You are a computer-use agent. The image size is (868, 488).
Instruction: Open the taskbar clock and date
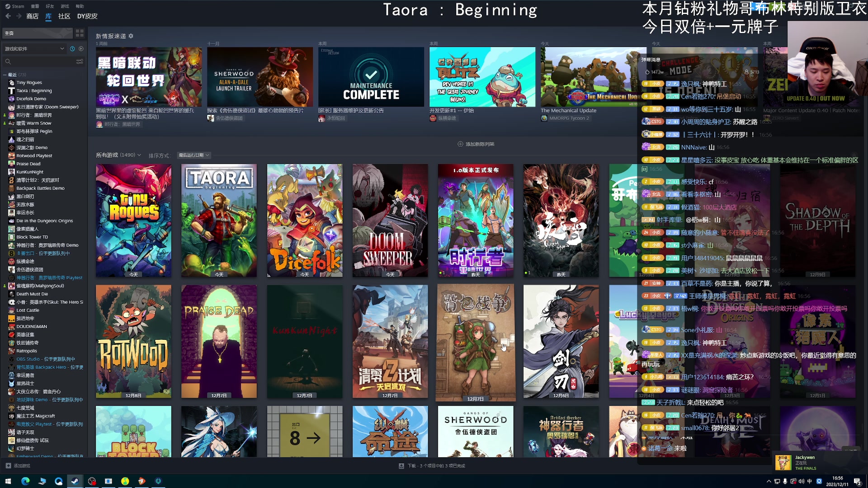coord(838,481)
